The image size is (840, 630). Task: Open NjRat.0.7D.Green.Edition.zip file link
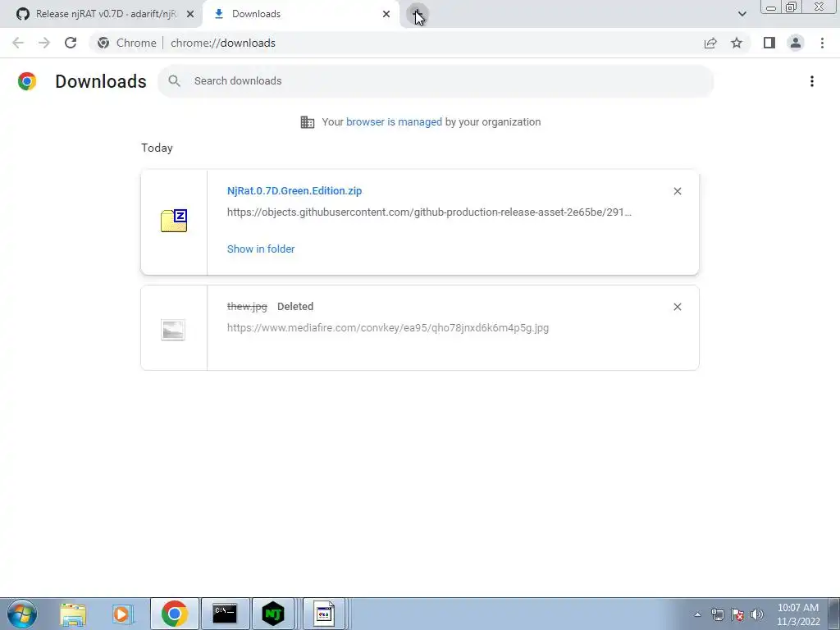(x=294, y=190)
